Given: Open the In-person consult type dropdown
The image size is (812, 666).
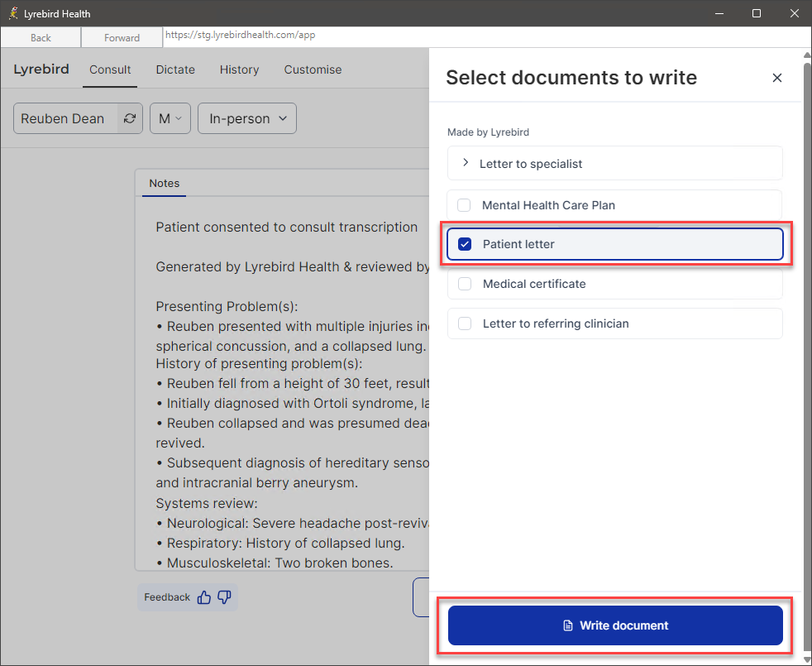Looking at the screenshot, I should pos(247,118).
